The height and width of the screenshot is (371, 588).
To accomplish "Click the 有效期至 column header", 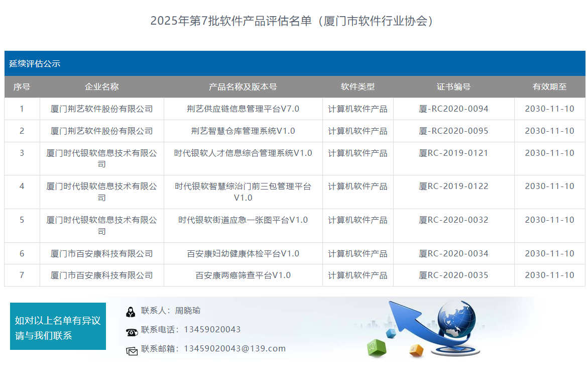I will pos(549,87).
